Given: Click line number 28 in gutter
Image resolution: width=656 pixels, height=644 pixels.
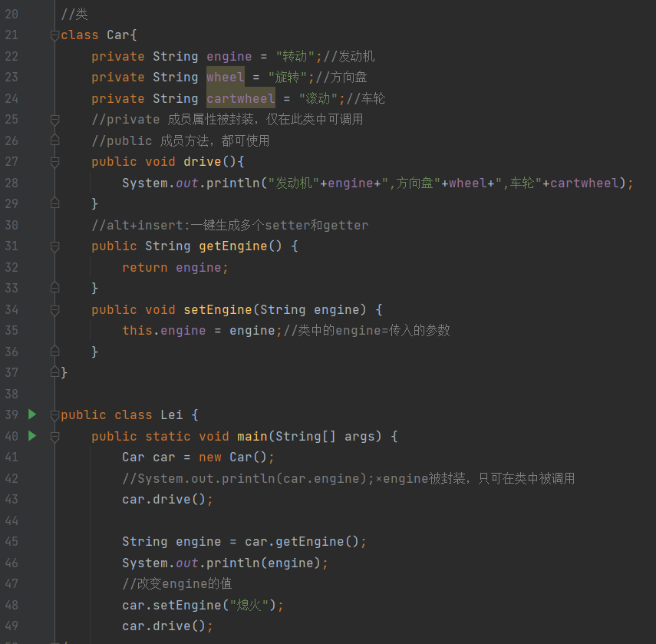Looking at the screenshot, I should click(12, 183).
